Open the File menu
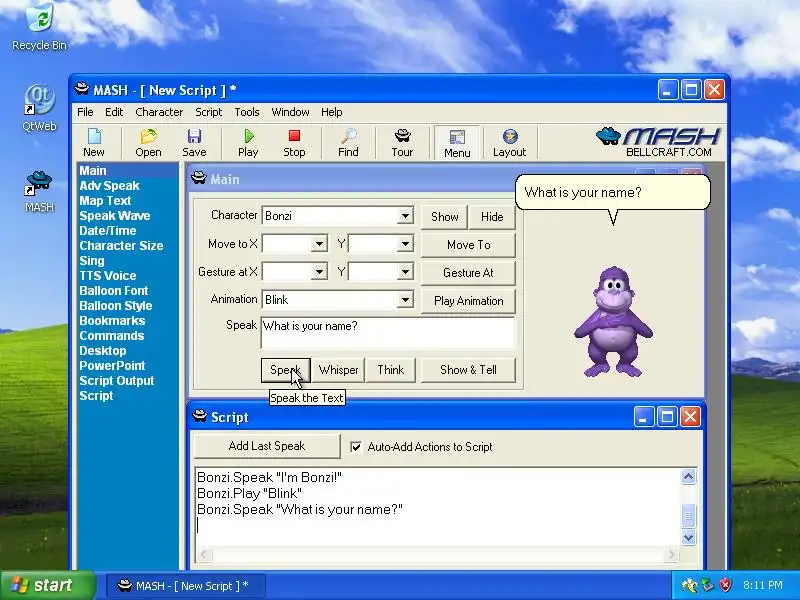 coord(85,112)
